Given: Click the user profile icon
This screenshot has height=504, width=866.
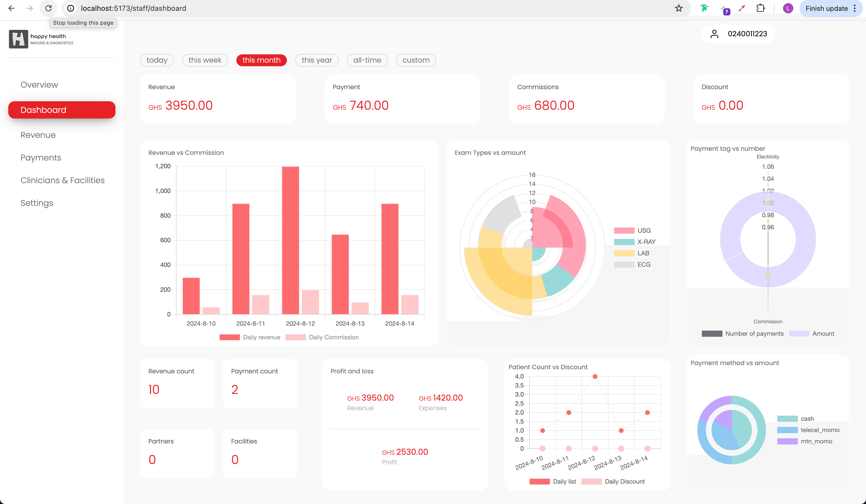Looking at the screenshot, I should (714, 34).
